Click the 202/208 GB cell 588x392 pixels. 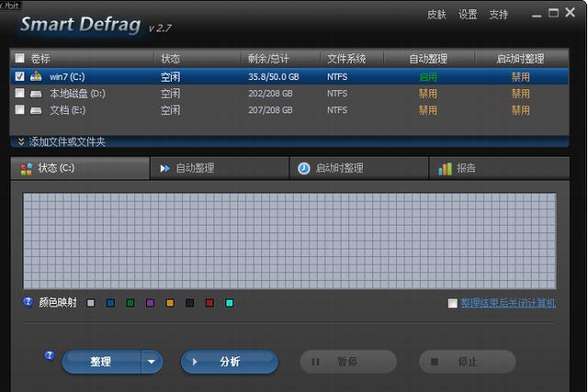[270, 94]
